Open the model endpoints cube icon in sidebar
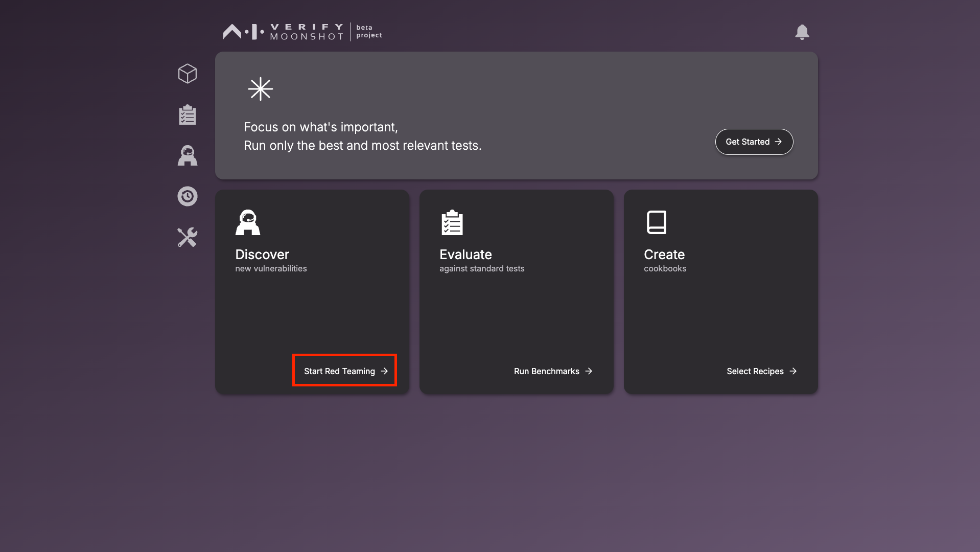Screen dimensions: 980x552 [188, 74]
